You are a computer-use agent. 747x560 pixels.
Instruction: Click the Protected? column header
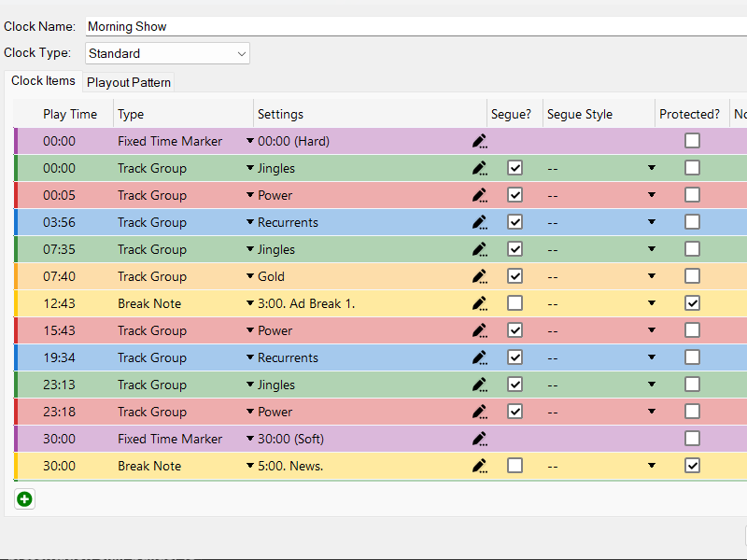pos(692,114)
